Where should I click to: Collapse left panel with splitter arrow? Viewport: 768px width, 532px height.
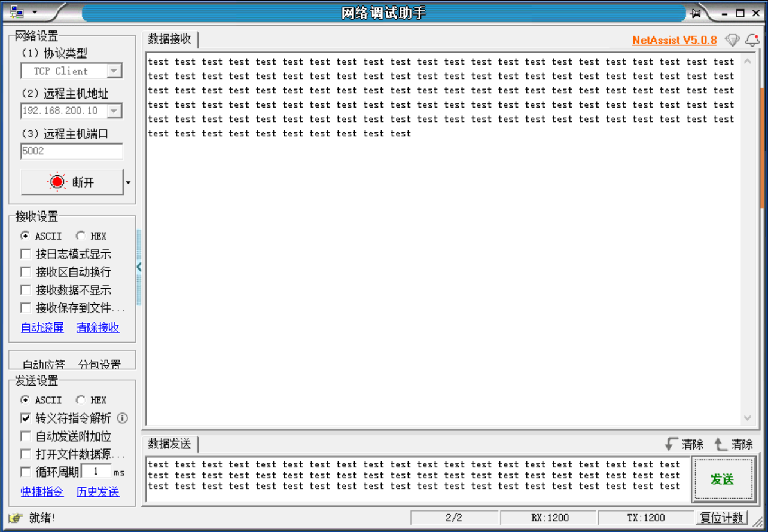coord(139,267)
